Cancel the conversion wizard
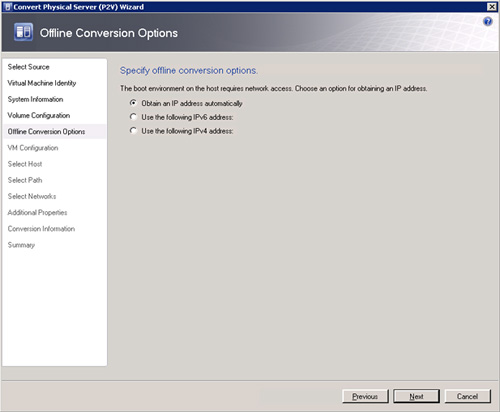 pos(468,396)
